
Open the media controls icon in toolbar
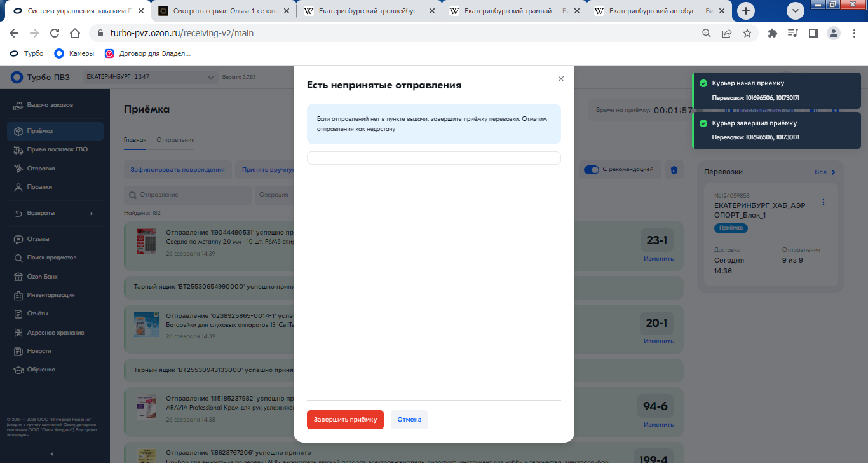click(x=792, y=33)
